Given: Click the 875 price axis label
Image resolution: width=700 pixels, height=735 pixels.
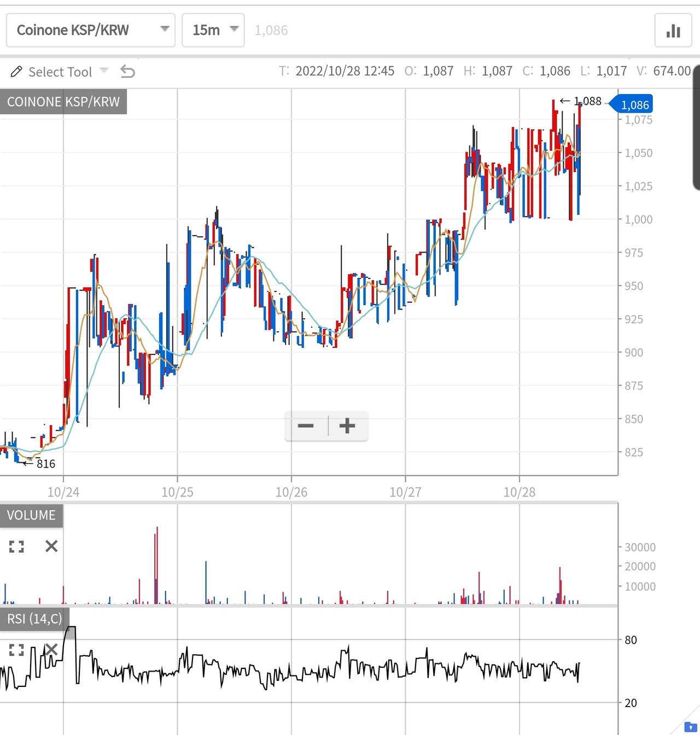Looking at the screenshot, I should [634, 386].
